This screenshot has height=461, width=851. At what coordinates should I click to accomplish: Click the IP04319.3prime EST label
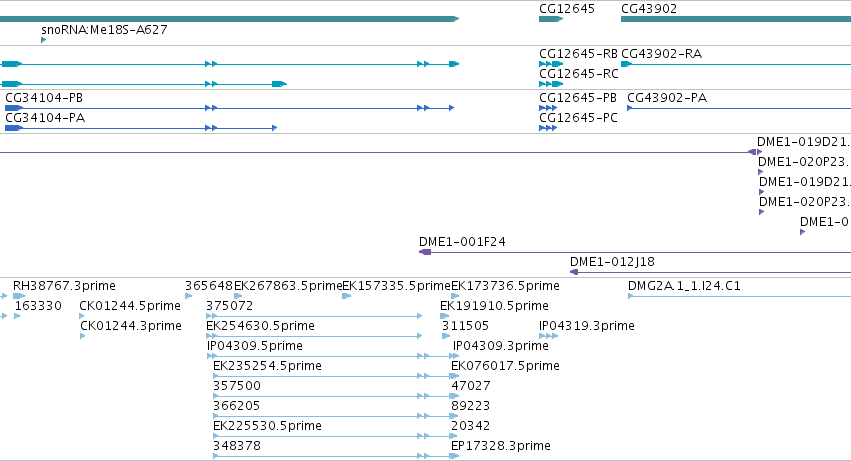587,326
